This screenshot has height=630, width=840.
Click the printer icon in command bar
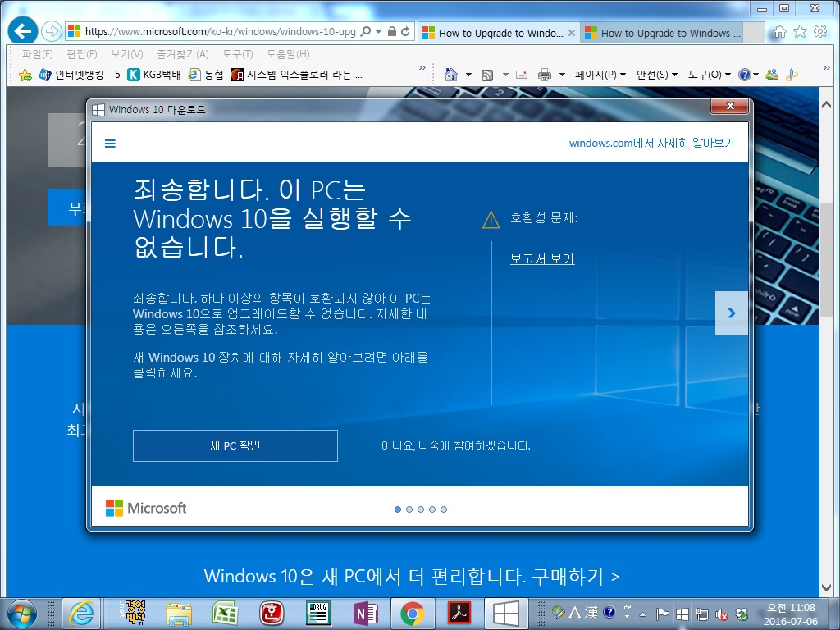545,75
